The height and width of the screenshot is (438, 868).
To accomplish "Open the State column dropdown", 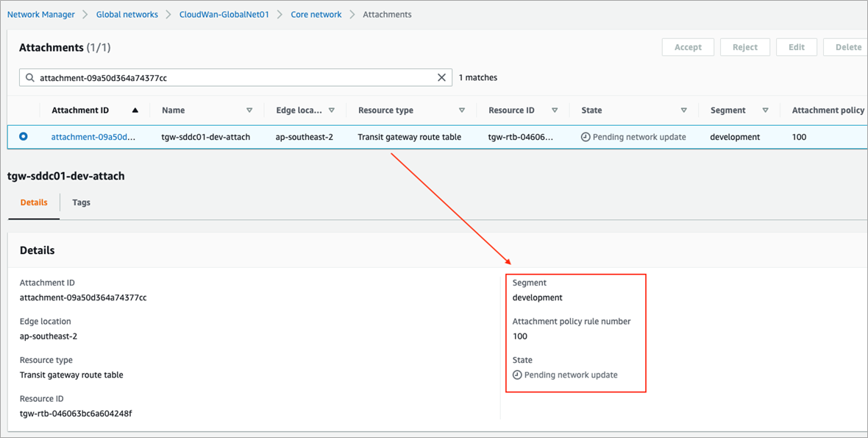I will [x=684, y=110].
